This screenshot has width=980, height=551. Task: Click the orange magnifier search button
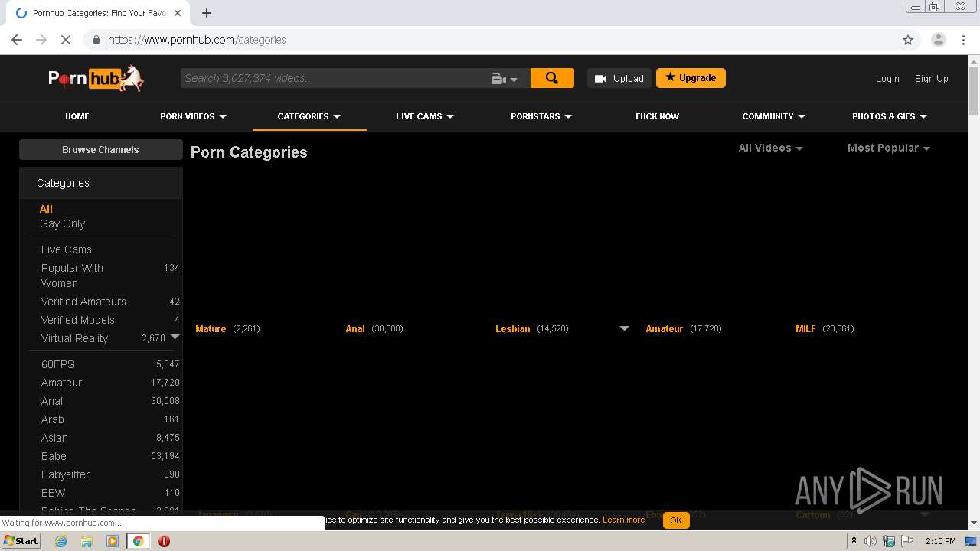click(552, 78)
